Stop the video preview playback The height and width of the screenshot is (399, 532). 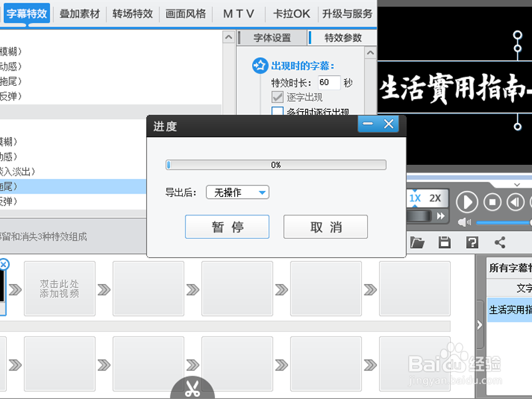(x=492, y=202)
